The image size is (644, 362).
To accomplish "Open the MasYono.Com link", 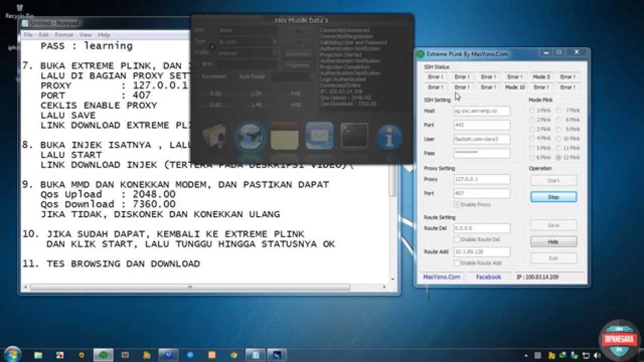I will pos(441,277).
